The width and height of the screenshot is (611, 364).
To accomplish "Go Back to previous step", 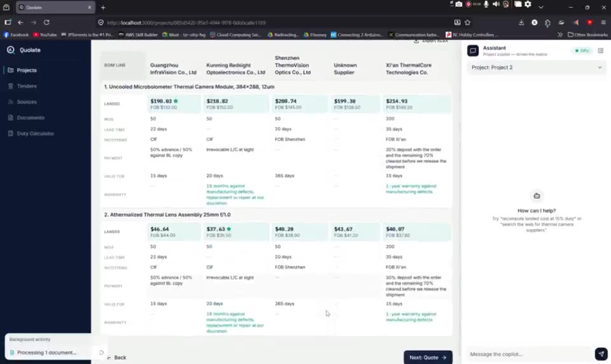I will click(116, 358).
